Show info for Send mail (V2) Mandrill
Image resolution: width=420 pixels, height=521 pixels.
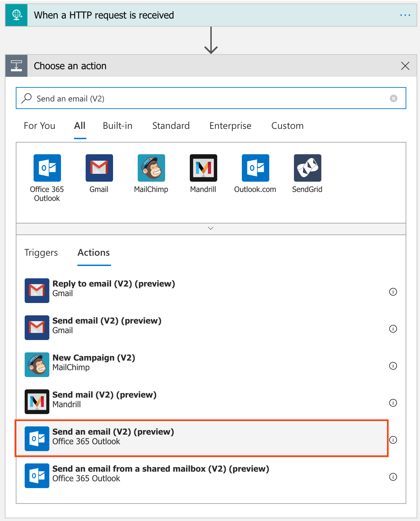[x=393, y=403]
